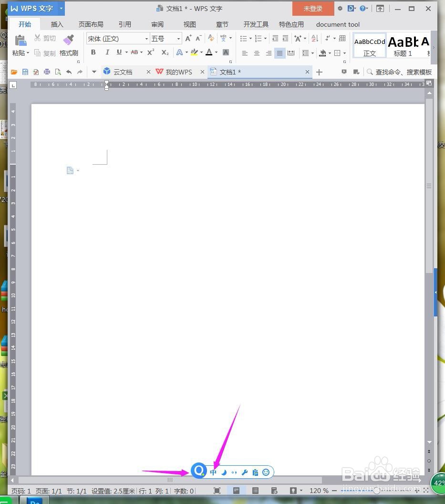Toggle Underline formatting
Image resolution: width=445 pixels, height=504 pixels.
click(x=119, y=52)
